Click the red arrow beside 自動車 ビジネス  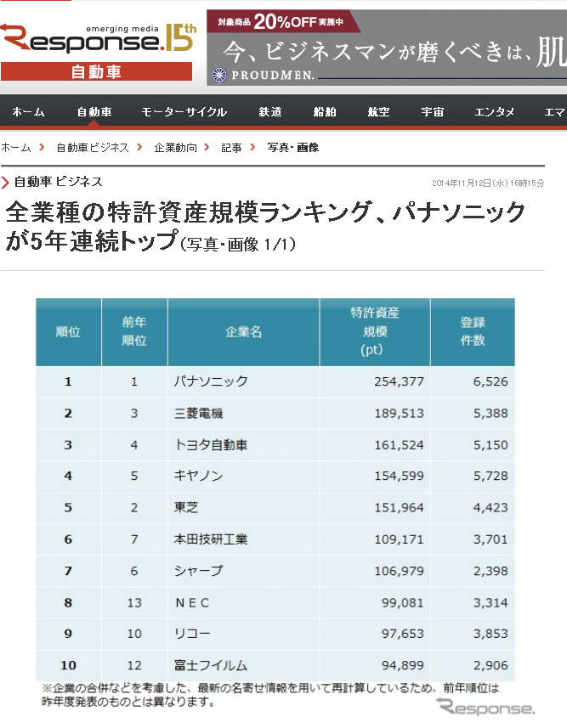click(6, 183)
